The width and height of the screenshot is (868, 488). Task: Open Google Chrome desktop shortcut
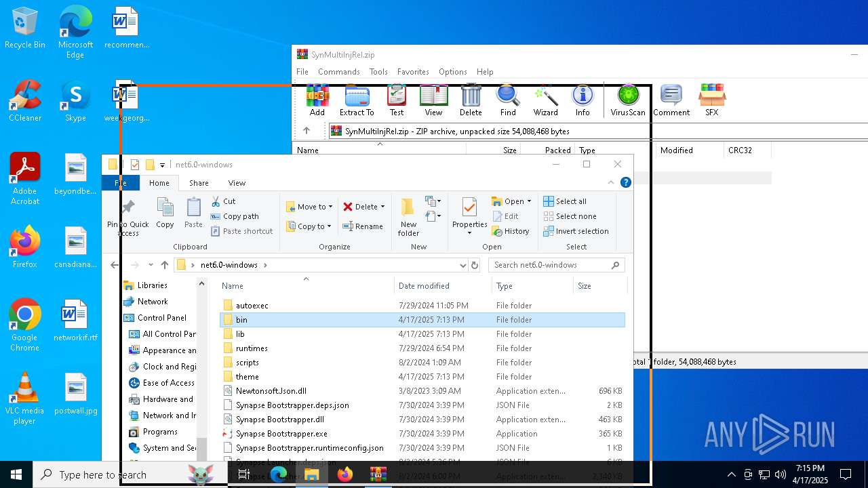(24, 325)
